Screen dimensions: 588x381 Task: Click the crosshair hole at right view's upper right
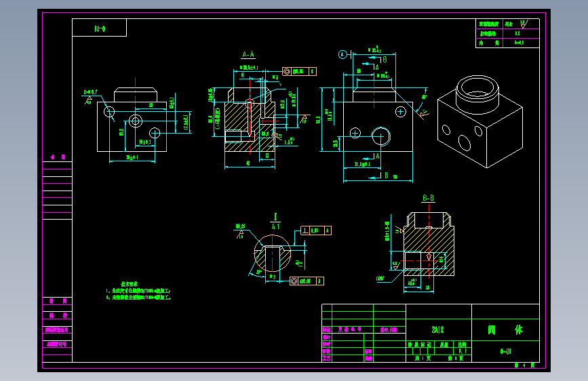point(401,111)
